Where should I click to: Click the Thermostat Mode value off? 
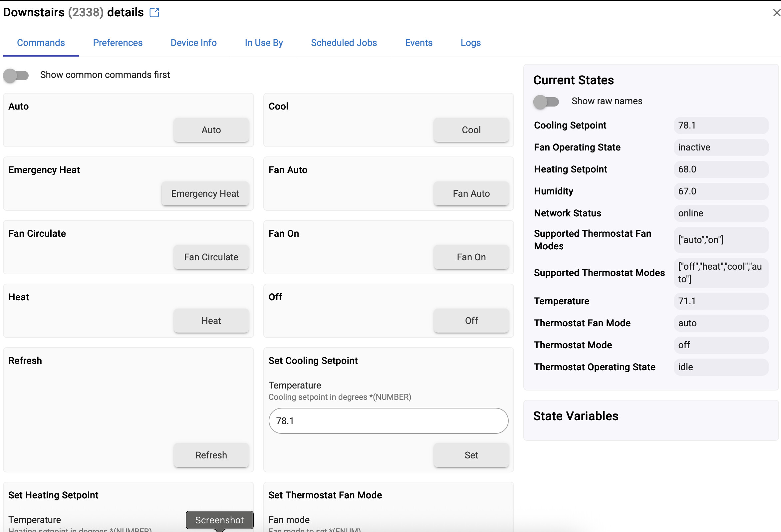pos(721,345)
